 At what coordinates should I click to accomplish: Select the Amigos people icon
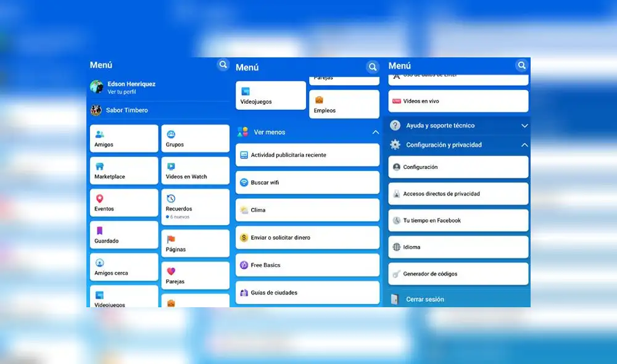(x=100, y=134)
